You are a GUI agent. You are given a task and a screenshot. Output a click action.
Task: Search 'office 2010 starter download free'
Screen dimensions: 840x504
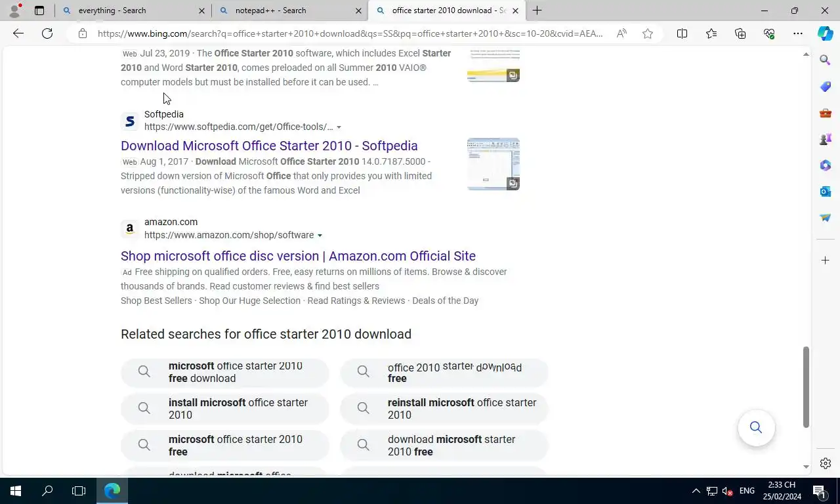pos(444,372)
